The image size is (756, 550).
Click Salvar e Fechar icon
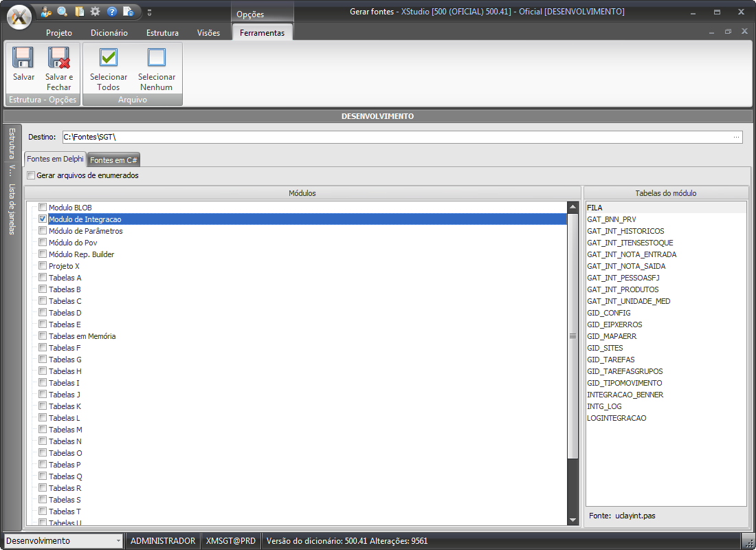tap(58, 58)
